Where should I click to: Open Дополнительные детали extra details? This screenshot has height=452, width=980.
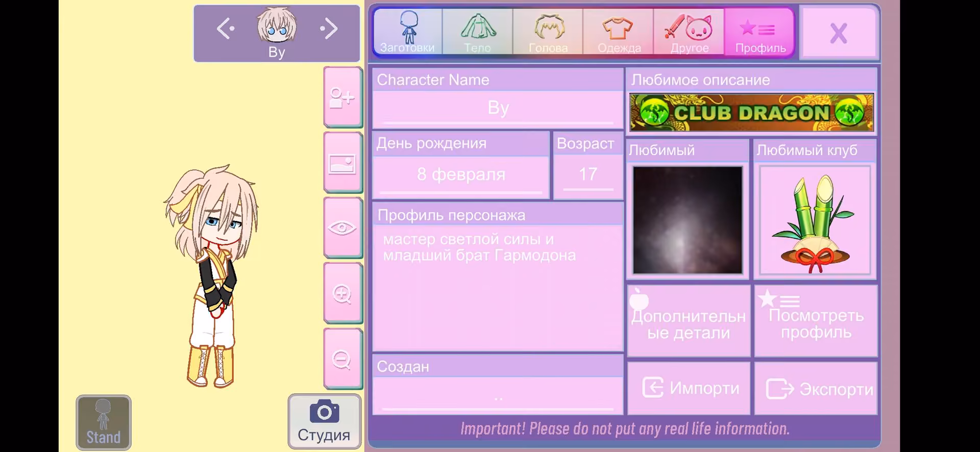689,321
